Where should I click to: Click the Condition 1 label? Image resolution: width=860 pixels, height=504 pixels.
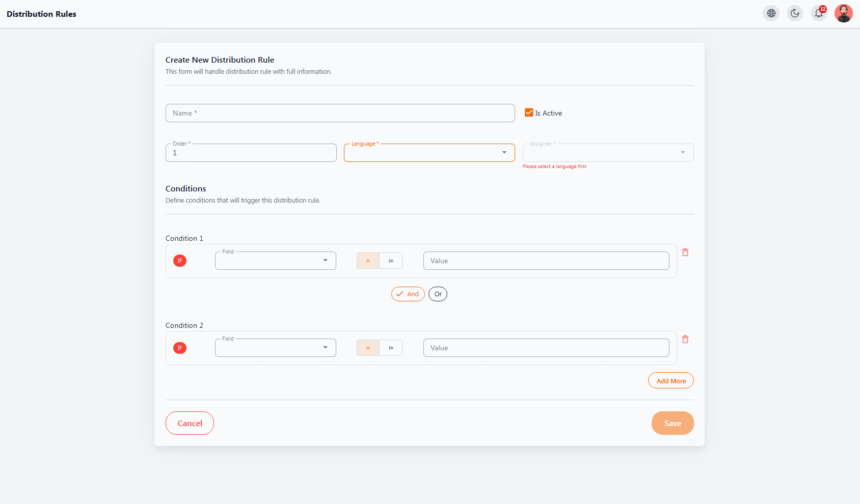184,238
